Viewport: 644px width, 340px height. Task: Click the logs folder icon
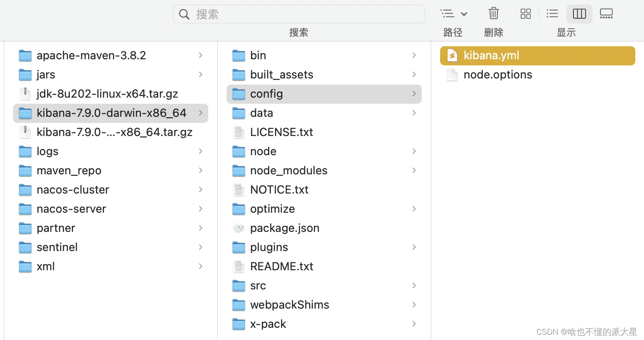pyautogui.click(x=25, y=151)
